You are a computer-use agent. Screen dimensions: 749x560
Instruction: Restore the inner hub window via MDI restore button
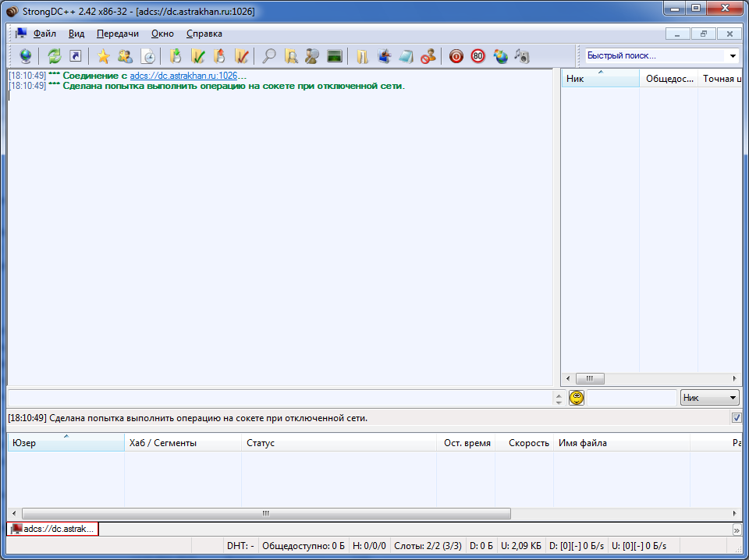coord(704,34)
